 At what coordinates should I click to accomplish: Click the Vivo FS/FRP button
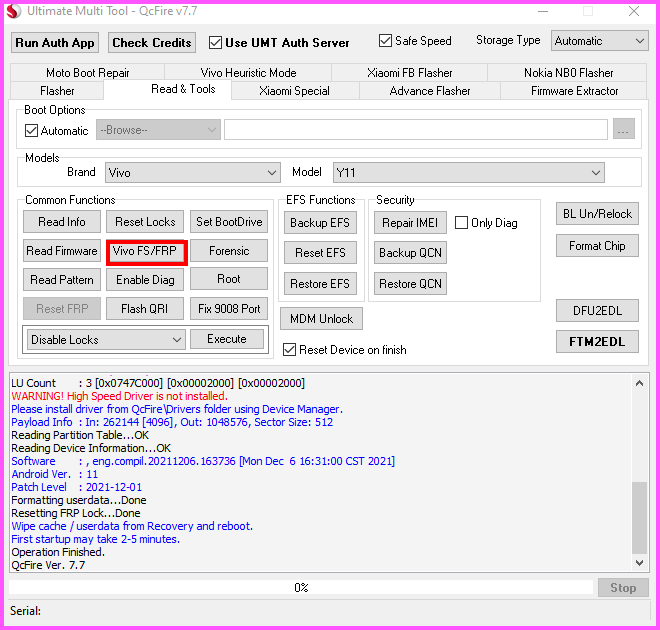pyautogui.click(x=145, y=251)
